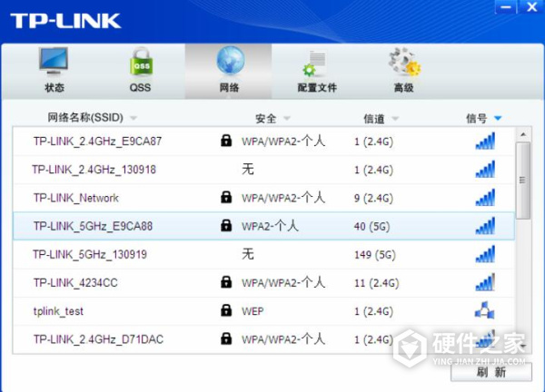
Task: Select network TP-LINK_5GHz_130919
Action: 263,254
